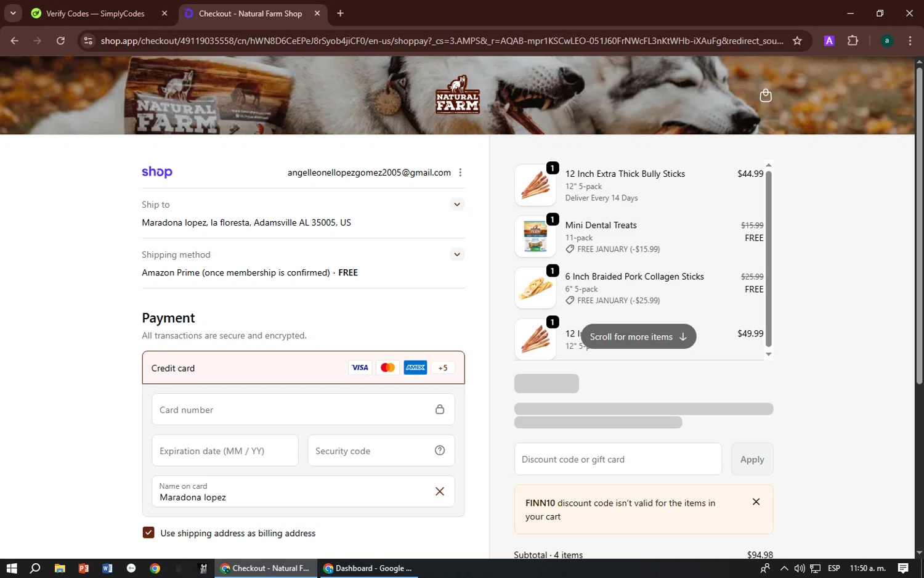Open the shopping bag cart icon

pyautogui.click(x=766, y=96)
